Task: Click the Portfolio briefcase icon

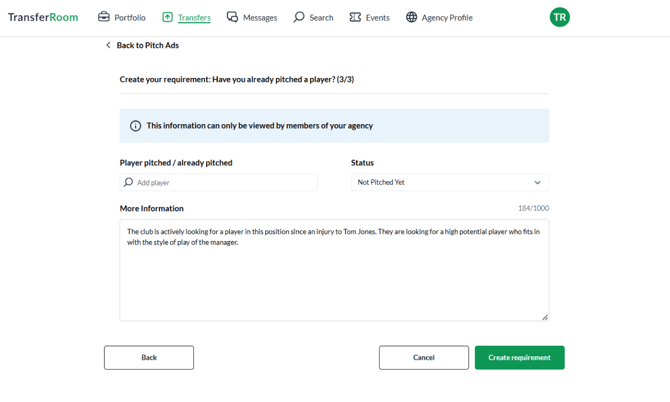Action: [x=104, y=17]
